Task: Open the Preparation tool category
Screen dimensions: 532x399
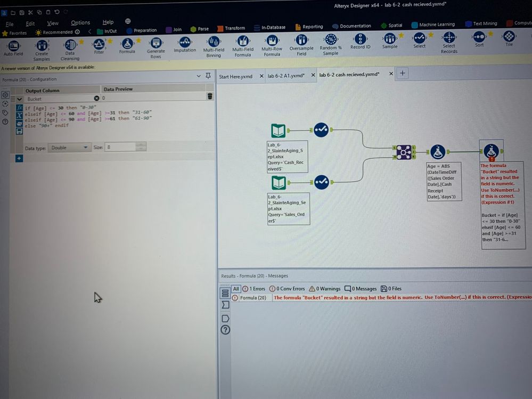Action: coord(142,30)
